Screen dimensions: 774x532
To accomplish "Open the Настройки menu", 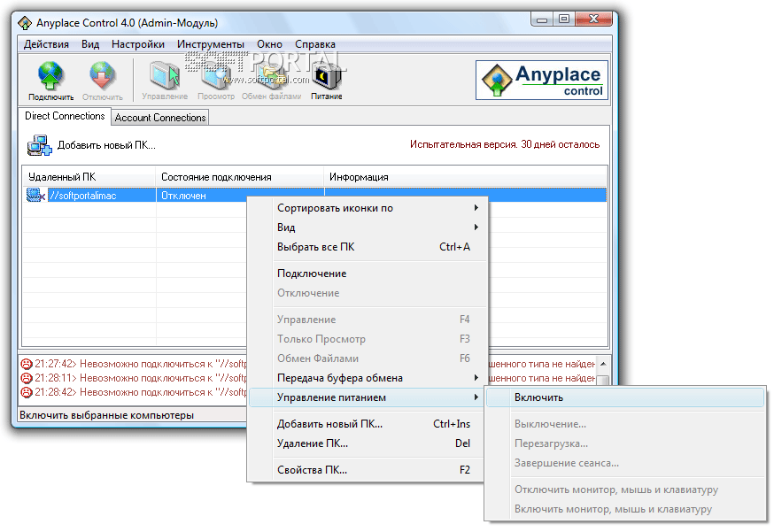I will [x=138, y=44].
